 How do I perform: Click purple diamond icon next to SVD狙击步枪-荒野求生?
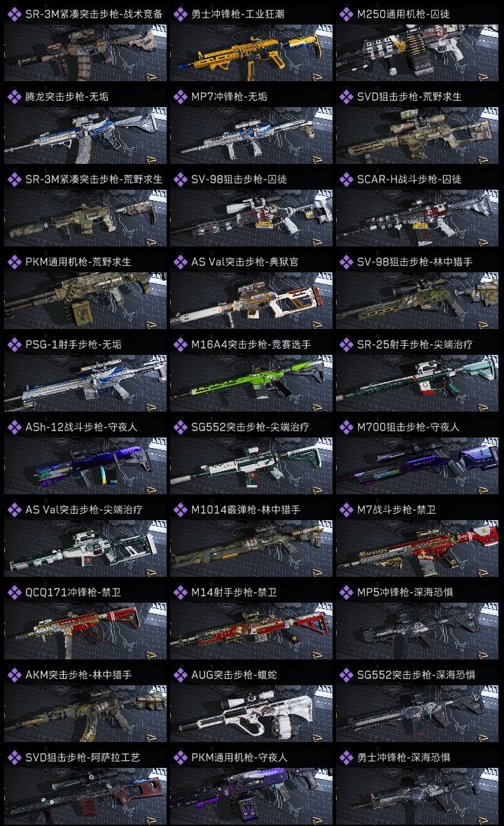[346, 97]
